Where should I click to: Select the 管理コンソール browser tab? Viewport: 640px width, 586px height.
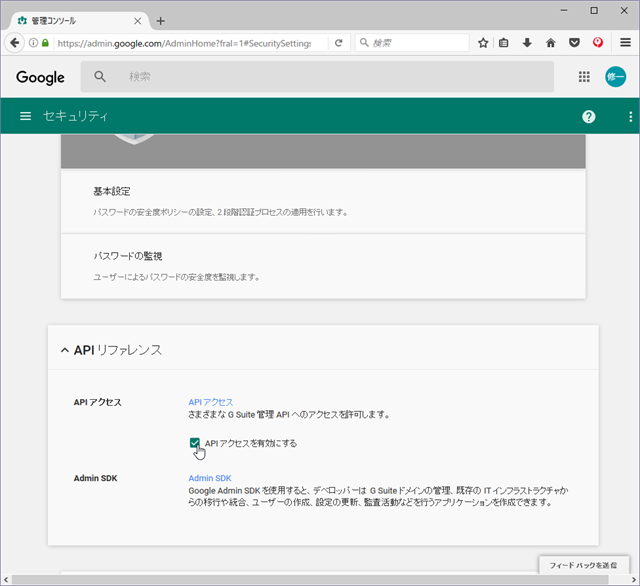(x=78, y=21)
